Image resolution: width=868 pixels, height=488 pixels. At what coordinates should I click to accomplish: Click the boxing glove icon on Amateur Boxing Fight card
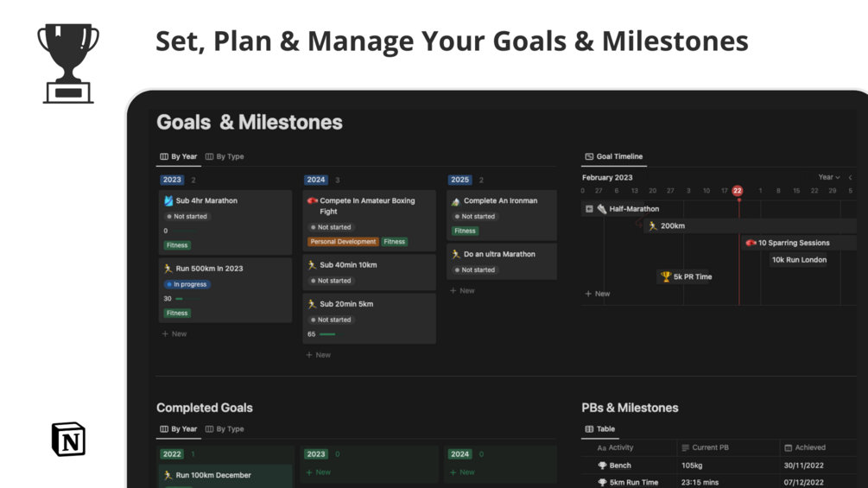pos(313,200)
